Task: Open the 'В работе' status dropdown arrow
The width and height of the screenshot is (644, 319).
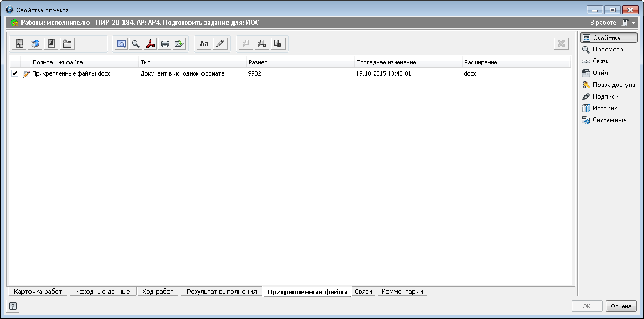Action: [633, 23]
